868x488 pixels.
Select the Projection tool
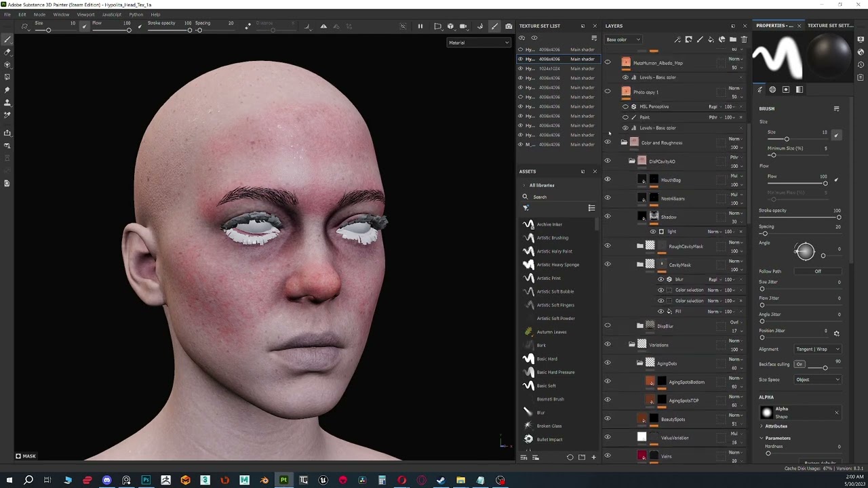point(7,64)
